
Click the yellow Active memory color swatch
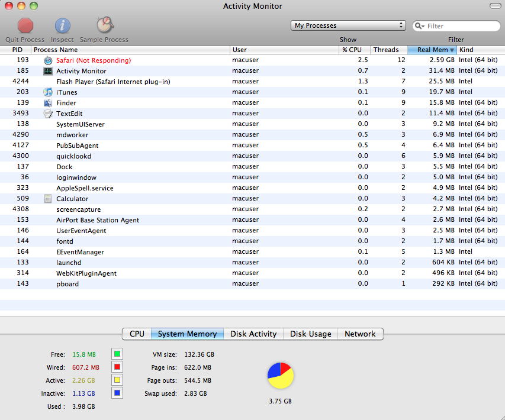pos(117,380)
